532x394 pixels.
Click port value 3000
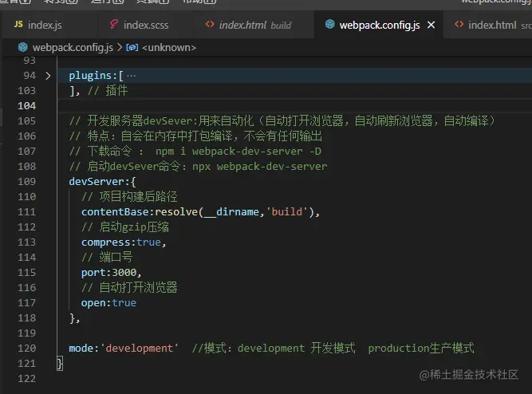pyautogui.click(x=124, y=273)
